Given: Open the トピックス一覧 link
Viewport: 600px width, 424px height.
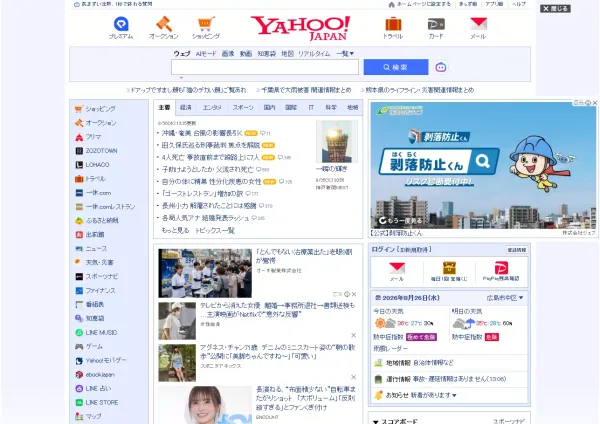Looking at the screenshot, I should pyautogui.click(x=215, y=230).
